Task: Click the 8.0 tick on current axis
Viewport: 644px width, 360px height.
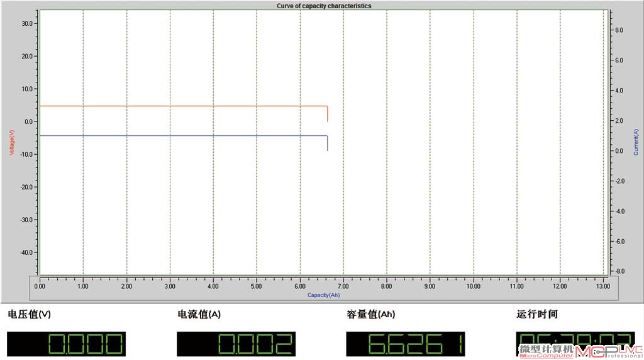Action: coord(619,30)
